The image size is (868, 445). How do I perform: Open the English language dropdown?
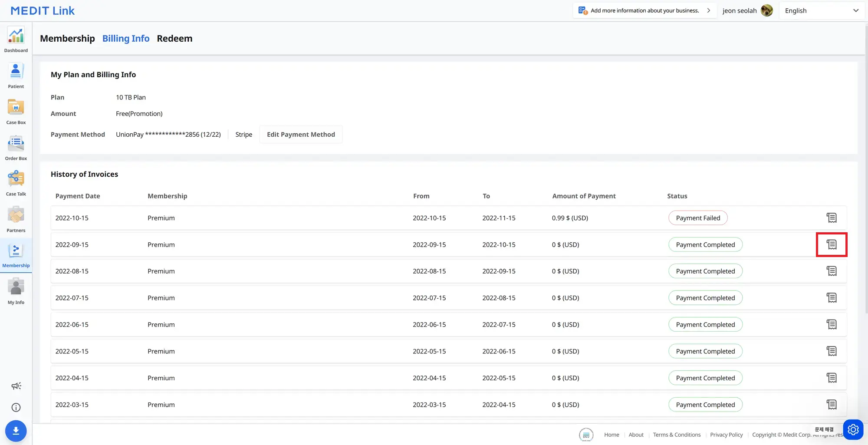click(822, 10)
